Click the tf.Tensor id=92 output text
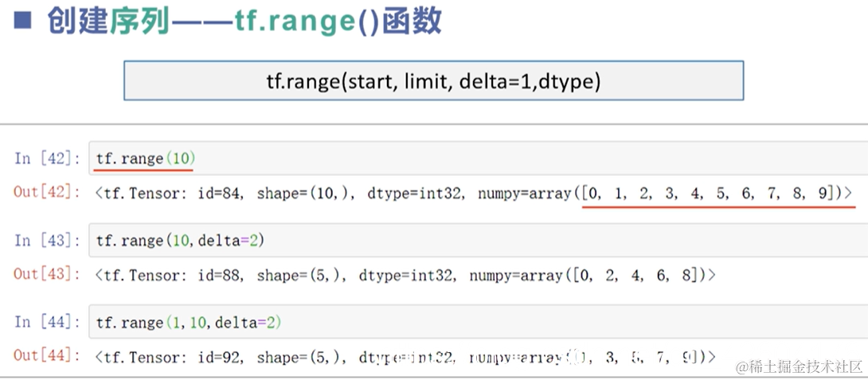Viewport: 868px width, 380px height. (405, 356)
